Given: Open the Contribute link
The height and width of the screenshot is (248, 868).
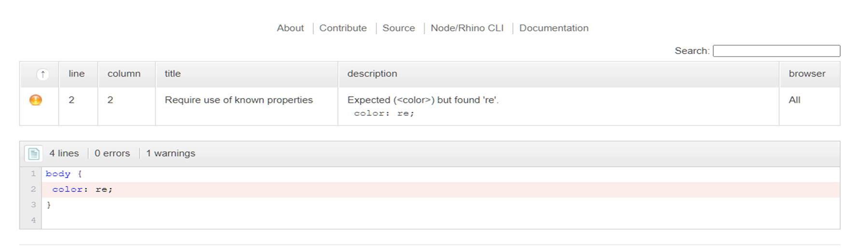Looking at the screenshot, I should pyautogui.click(x=343, y=28).
